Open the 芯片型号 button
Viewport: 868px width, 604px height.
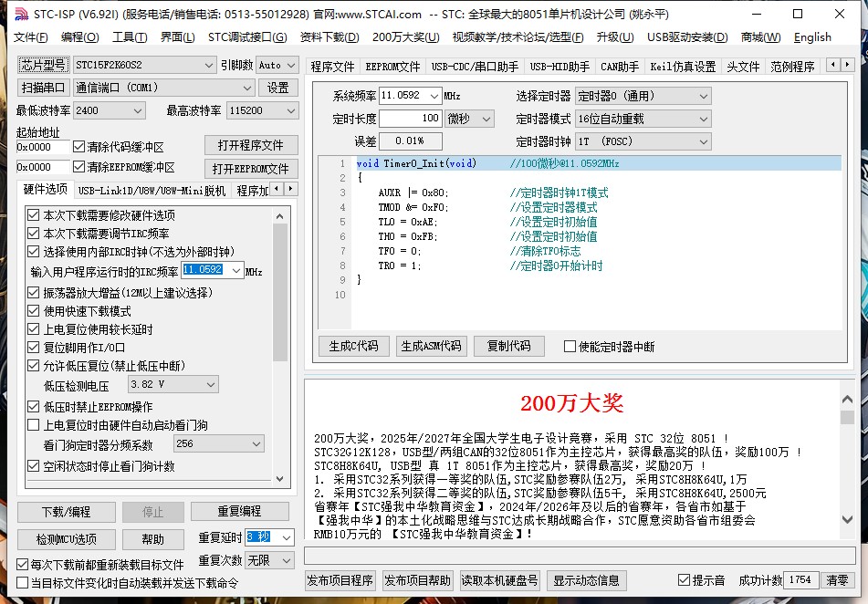pos(43,65)
